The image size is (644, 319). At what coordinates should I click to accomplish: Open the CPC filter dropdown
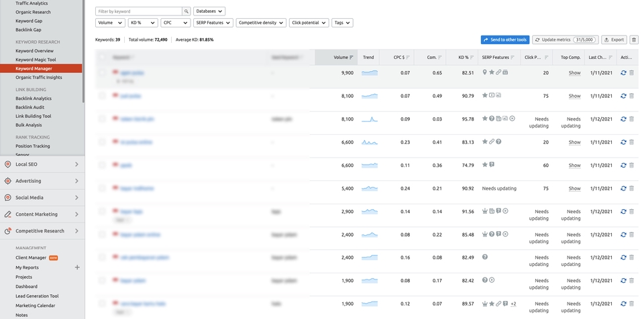(x=175, y=23)
